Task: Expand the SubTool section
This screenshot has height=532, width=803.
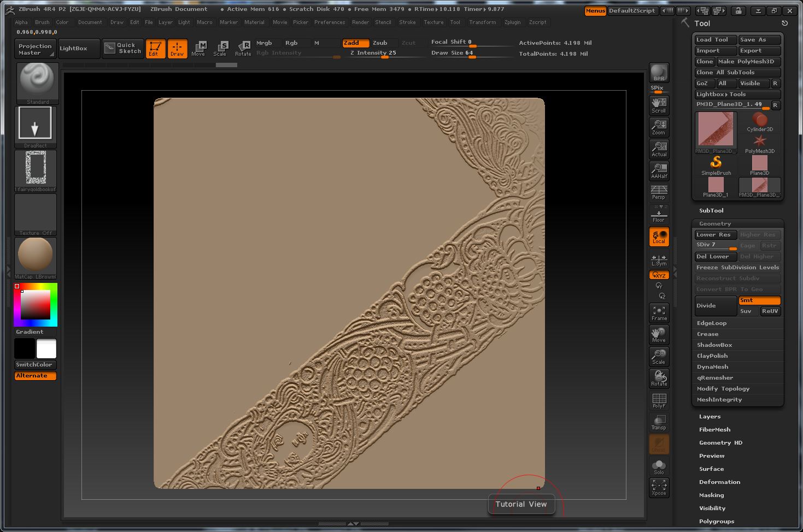Action: 711,210
